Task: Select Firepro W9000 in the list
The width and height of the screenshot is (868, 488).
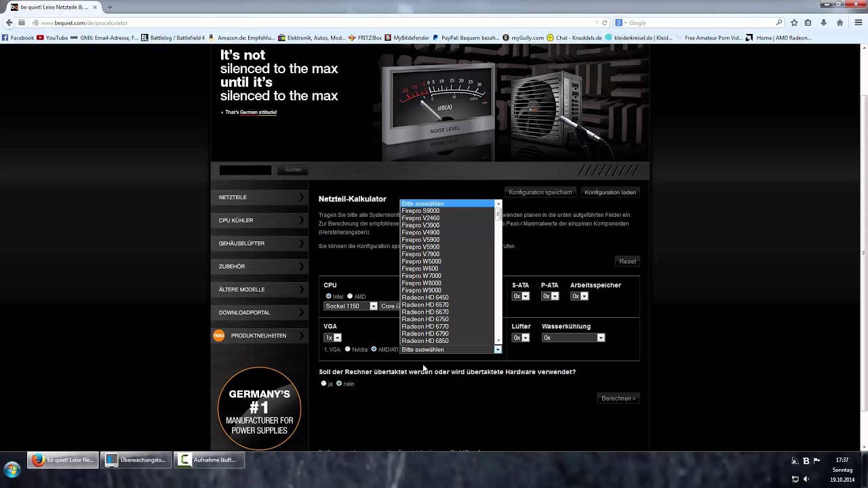Action: 448,290
